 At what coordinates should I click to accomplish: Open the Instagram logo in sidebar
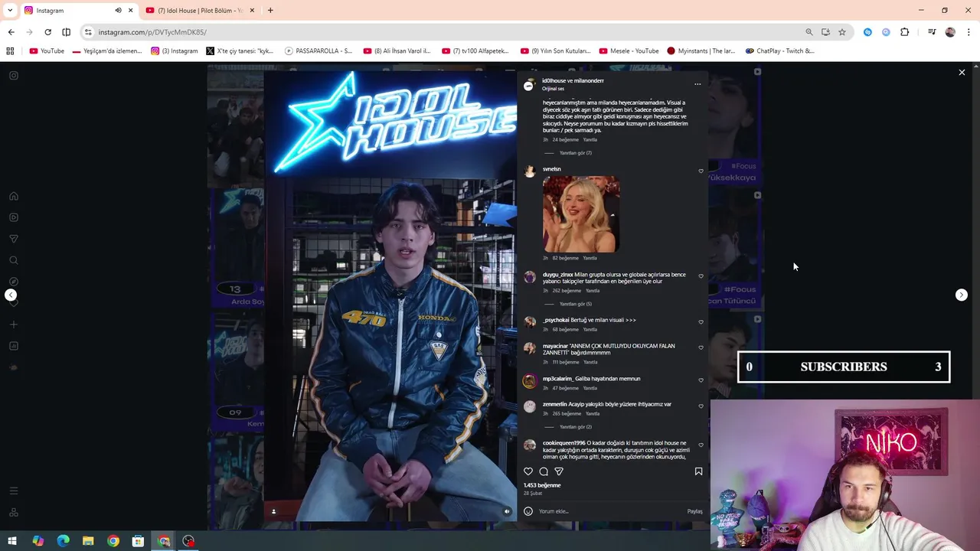coord(14,75)
